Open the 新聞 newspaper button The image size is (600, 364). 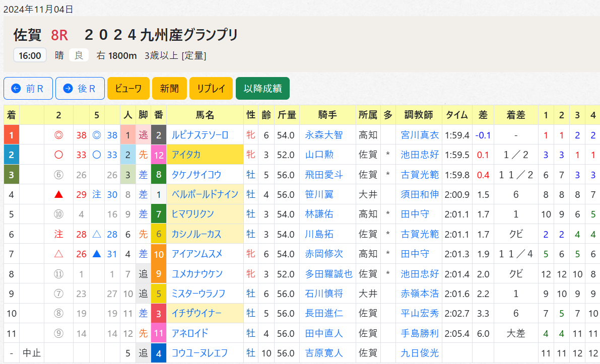click(169, 88)
